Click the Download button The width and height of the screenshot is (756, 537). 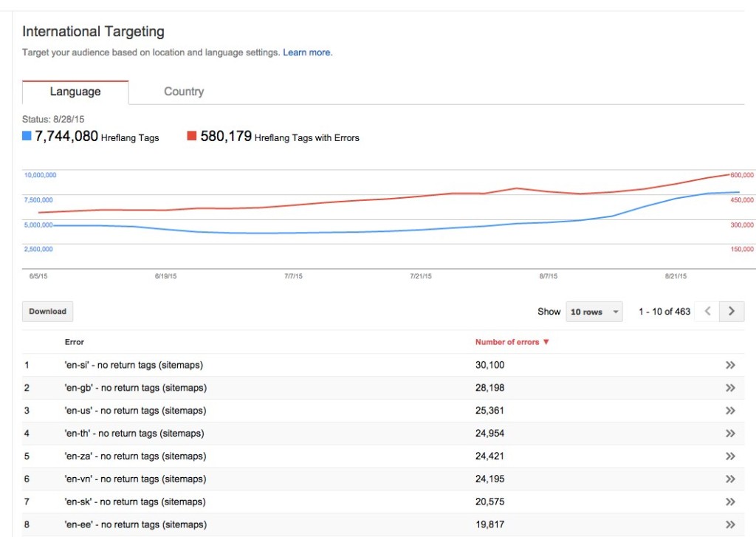click(48, 312)
